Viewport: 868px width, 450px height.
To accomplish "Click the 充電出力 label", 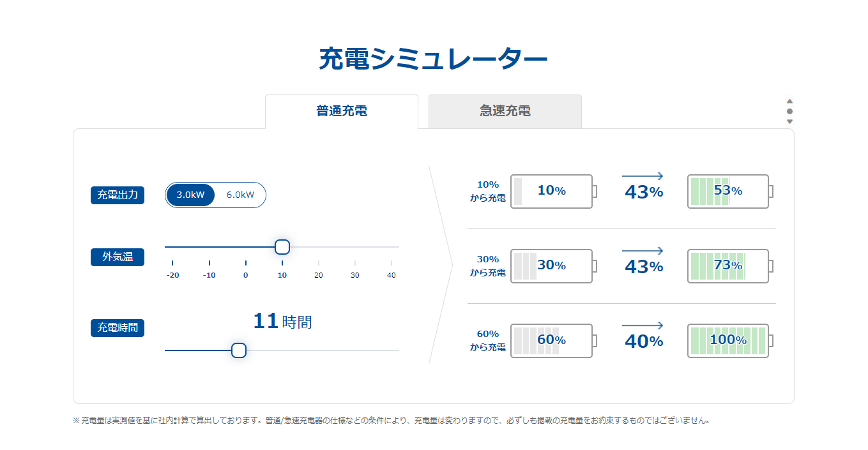I will coord(118,195).
